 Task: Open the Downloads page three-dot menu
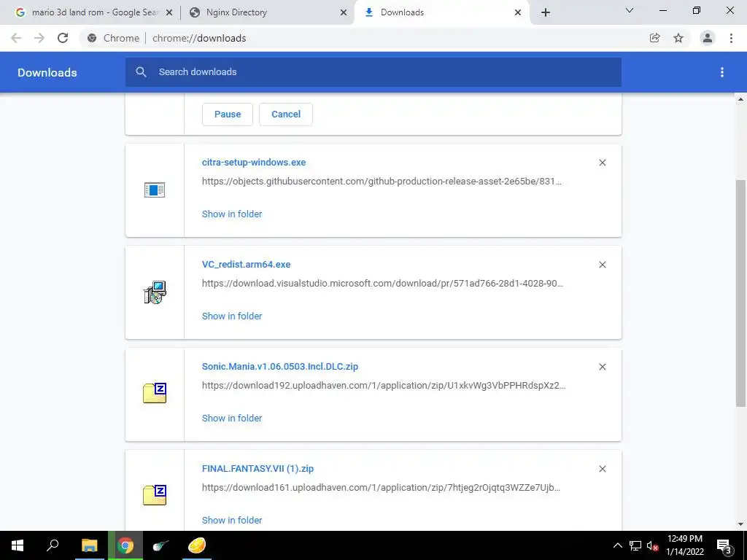coord(721,72)
